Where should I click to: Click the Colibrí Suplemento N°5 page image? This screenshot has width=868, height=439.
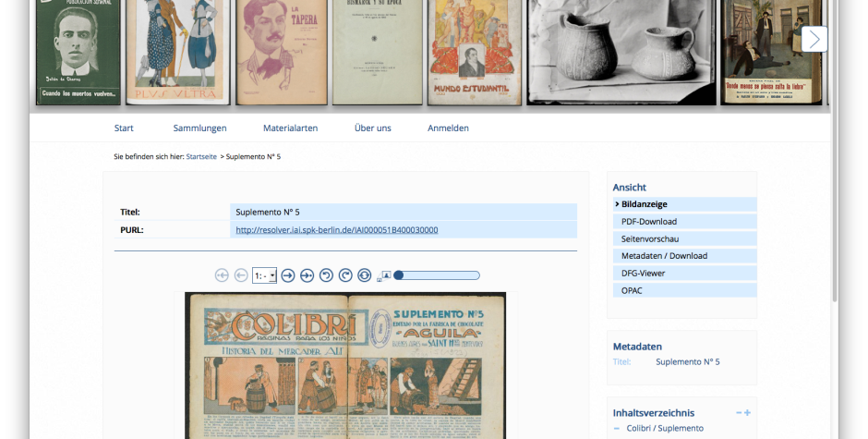click(x=345, y=366)
